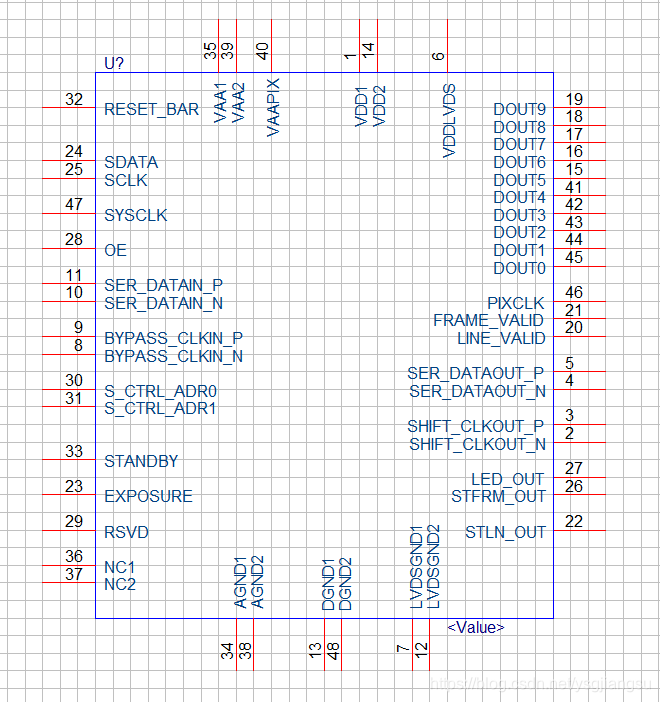
Task: Select the LED_OUT pin label
Action: pos(507,479)
